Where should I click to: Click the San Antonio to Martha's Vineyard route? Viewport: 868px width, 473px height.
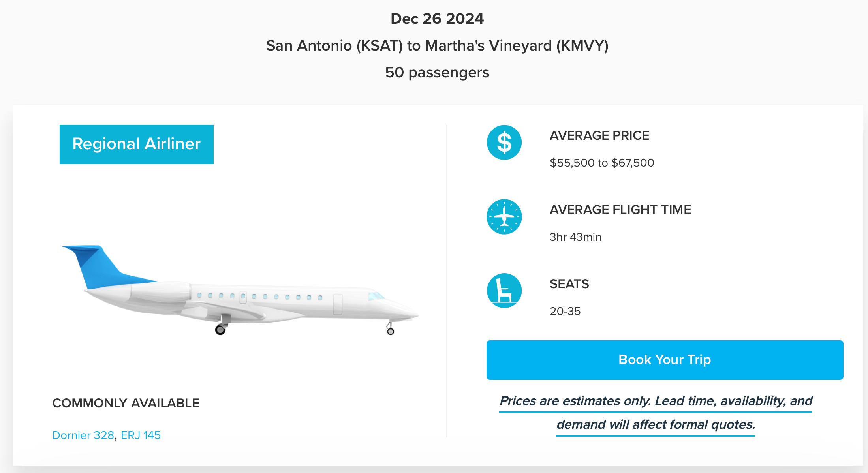coord(437,45)
